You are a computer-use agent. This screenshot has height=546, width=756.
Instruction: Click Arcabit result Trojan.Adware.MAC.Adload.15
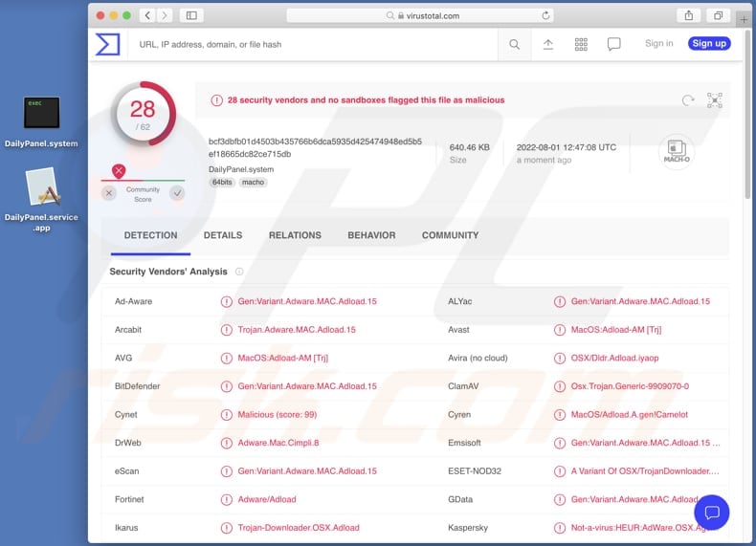[x=296, y=330]
